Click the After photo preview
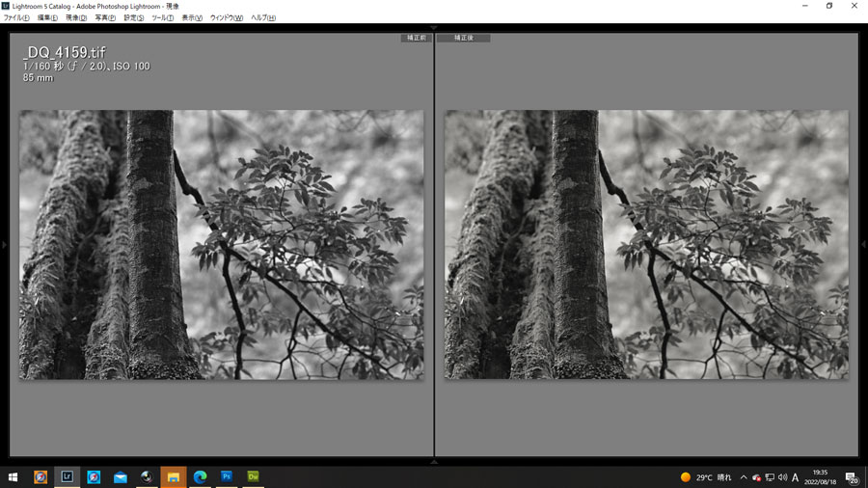 pyautogui.click(x=646, y=244)
